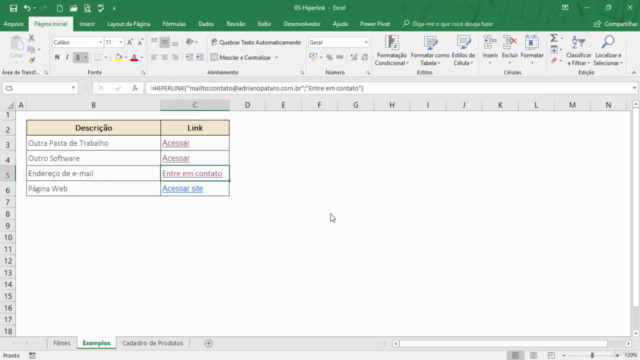Center text horizontally
This screenshot has height=360, width=640.
click(164, 58)
